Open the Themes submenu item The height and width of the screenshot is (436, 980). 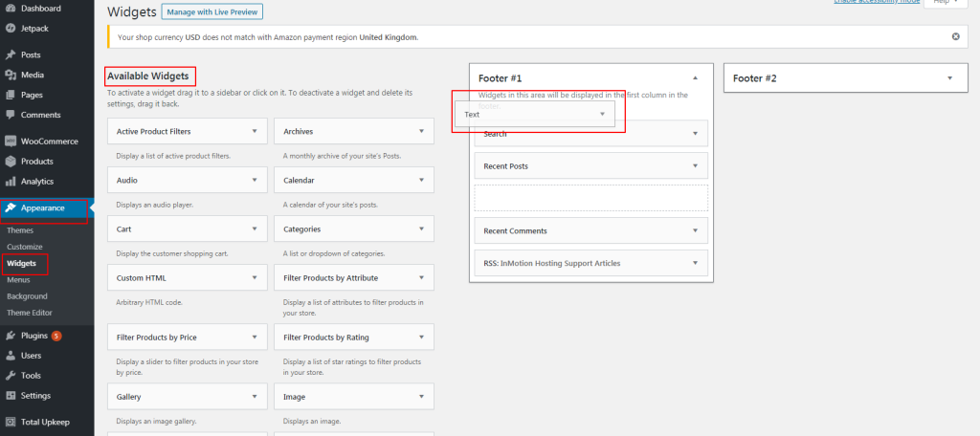(20, 230)
